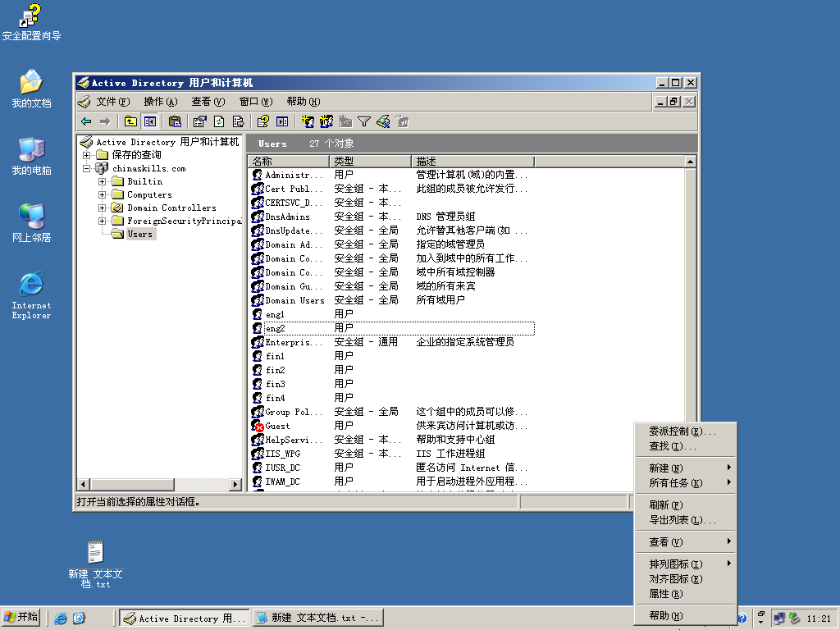Sort the list by the 类型 column header
Viewport: 840px width, 630px height.
(370, 162)
